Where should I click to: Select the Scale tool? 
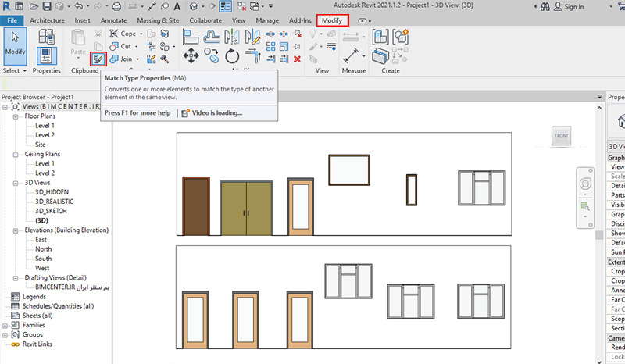point(284,46)
